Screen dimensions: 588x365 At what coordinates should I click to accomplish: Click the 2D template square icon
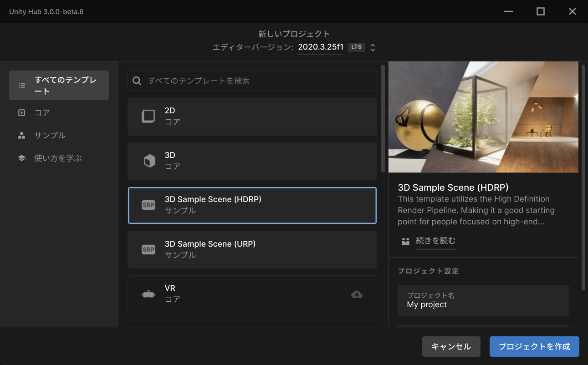(148, 117)
